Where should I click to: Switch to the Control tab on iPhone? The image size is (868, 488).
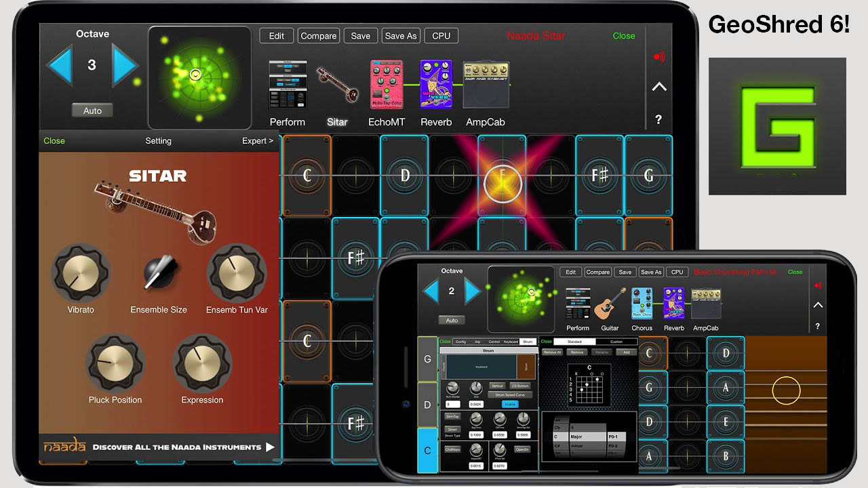[x=494, y=342]
